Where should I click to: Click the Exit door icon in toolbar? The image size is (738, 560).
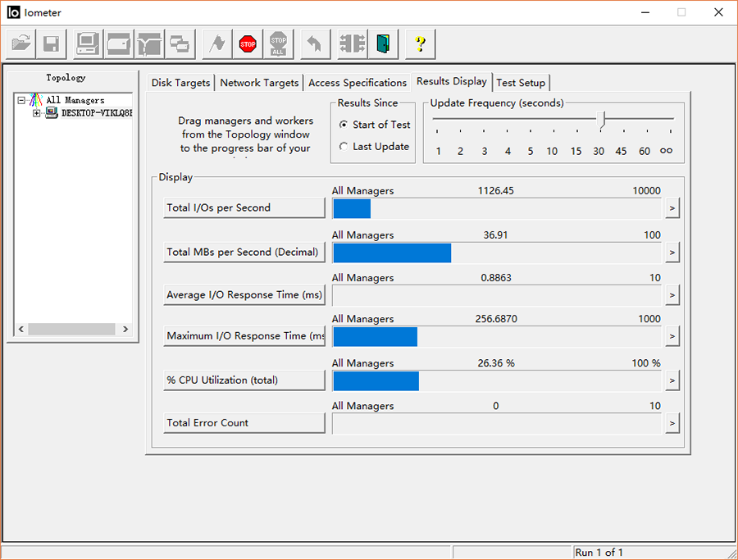coord(383,44)
